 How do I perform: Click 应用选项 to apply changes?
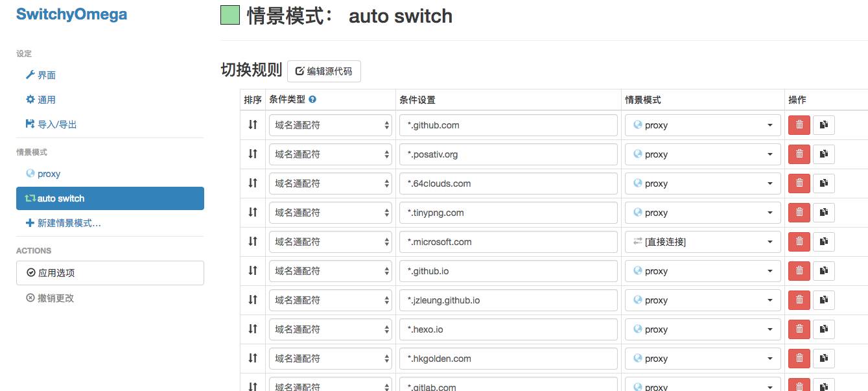coord(110,273)
